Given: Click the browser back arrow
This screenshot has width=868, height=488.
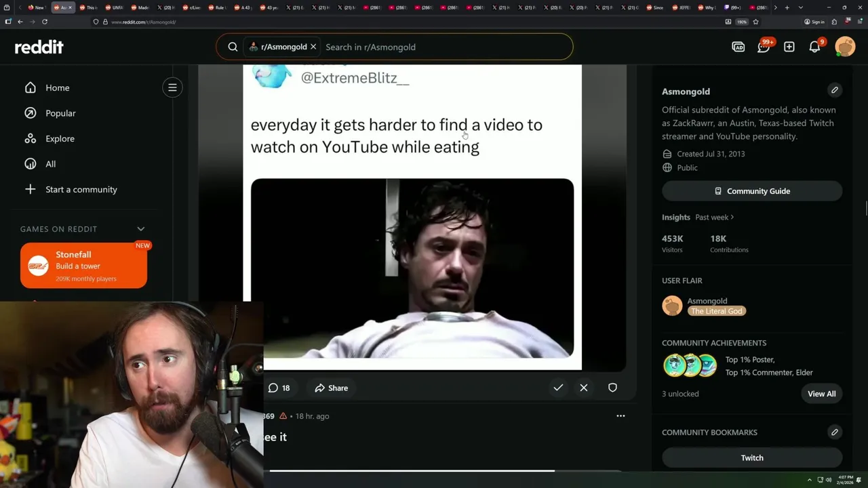Looking at the screenshot, I should (20, 22).
